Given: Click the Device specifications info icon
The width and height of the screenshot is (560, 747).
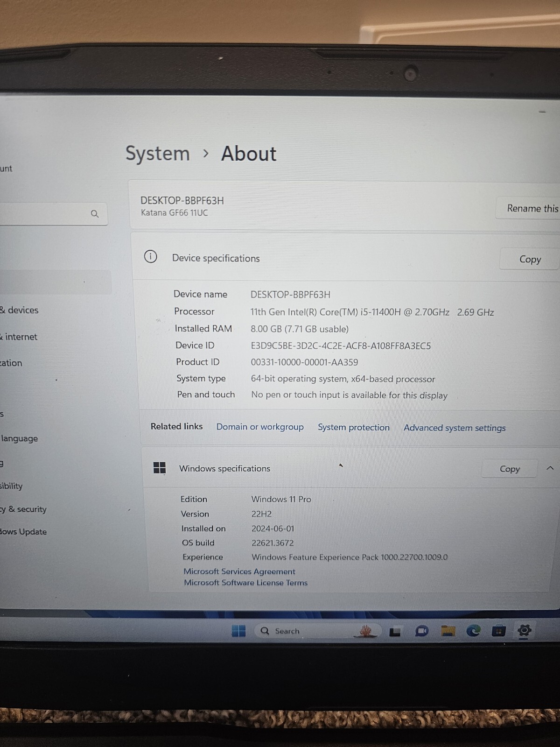Looking at the screenshot, I should pos(150,256).
